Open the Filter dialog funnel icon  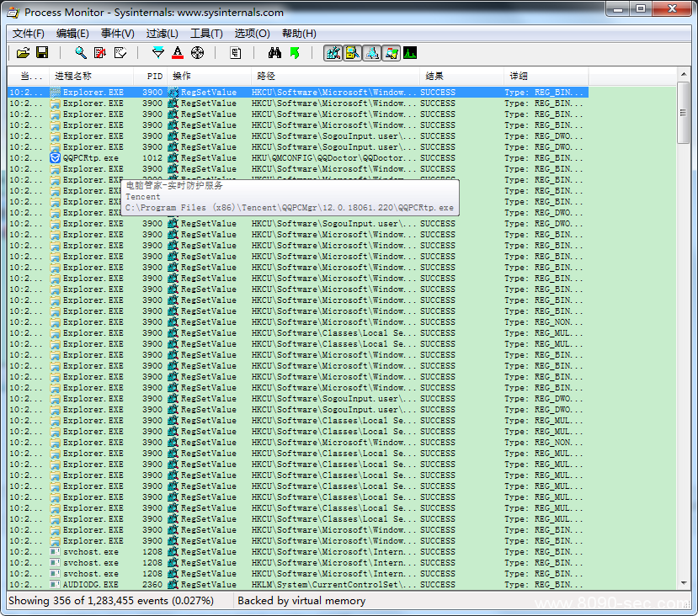(x=158, y=53)
